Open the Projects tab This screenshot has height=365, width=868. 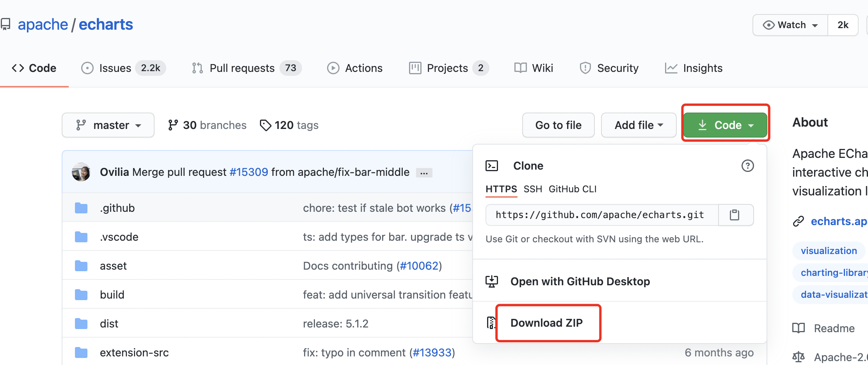(448, 68)
